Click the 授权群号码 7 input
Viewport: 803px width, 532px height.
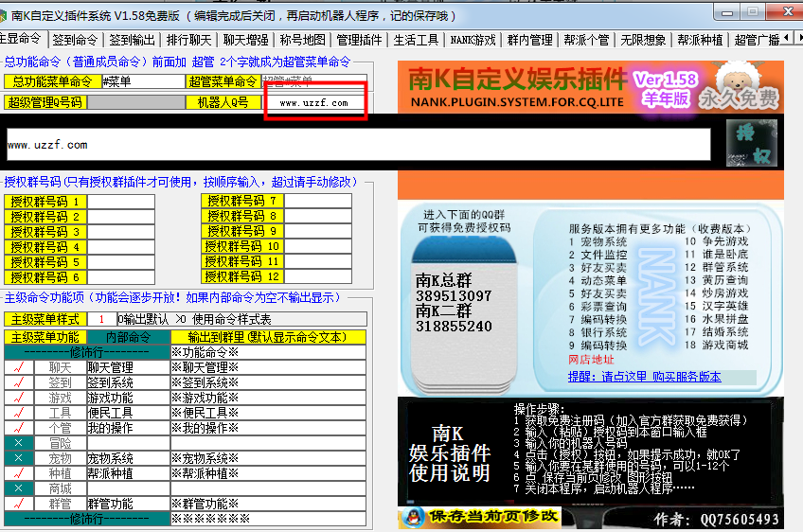(318, 201)
